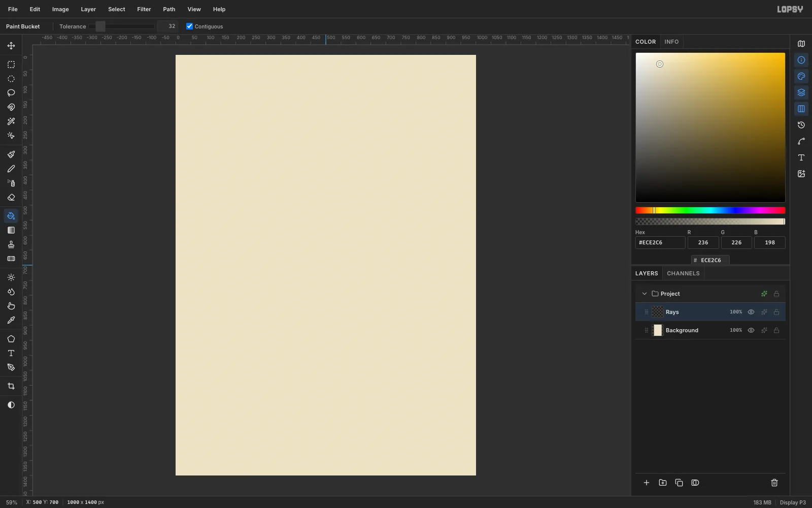Screen dimensions: 812x508
Task: Select the Magic Wand tool
Action: 11,121
